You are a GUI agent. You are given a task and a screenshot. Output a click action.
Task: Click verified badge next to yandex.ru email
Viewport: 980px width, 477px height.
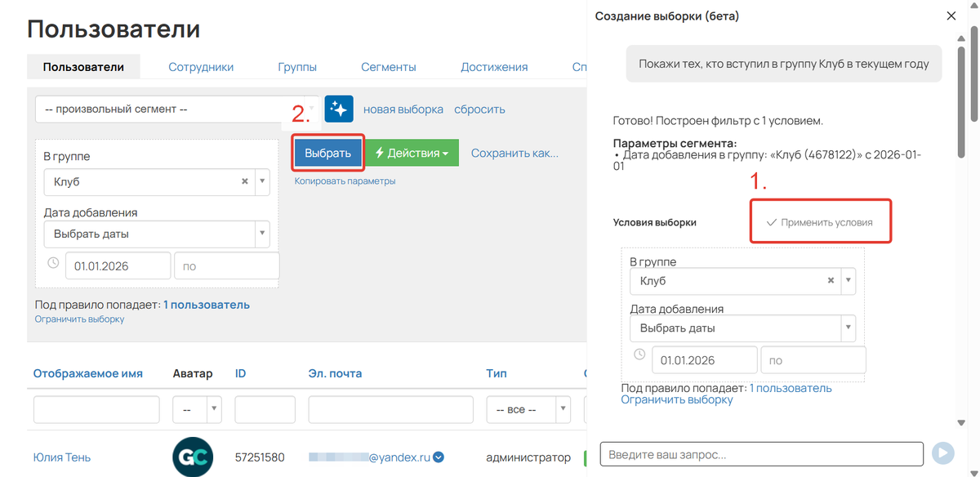point(439,457)
